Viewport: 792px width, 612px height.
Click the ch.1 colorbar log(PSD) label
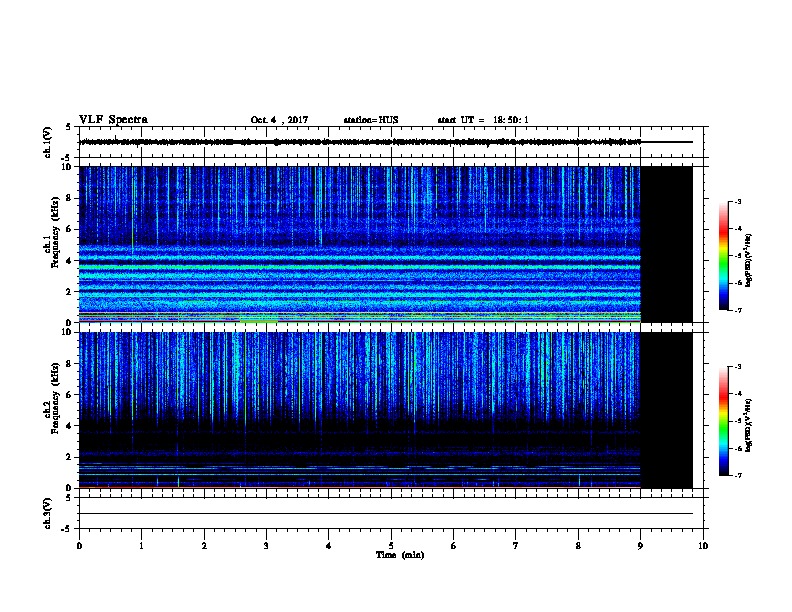click(748, 260)
